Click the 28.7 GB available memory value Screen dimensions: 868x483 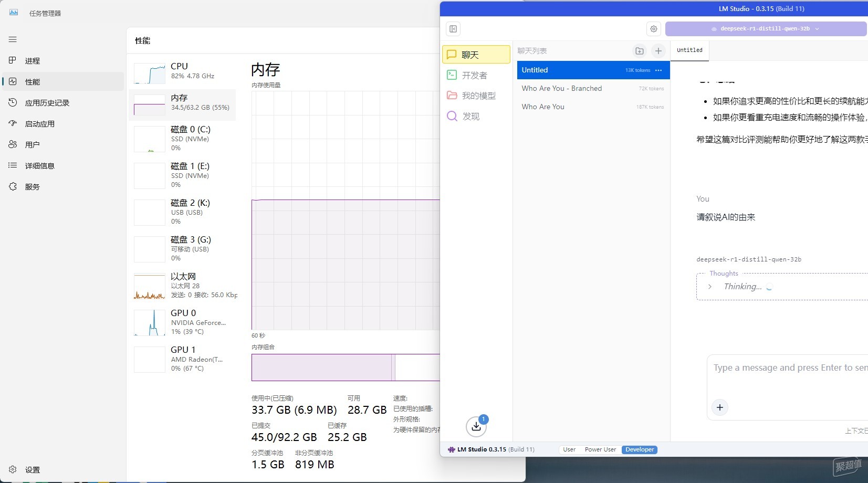click(x=367, y=410)
